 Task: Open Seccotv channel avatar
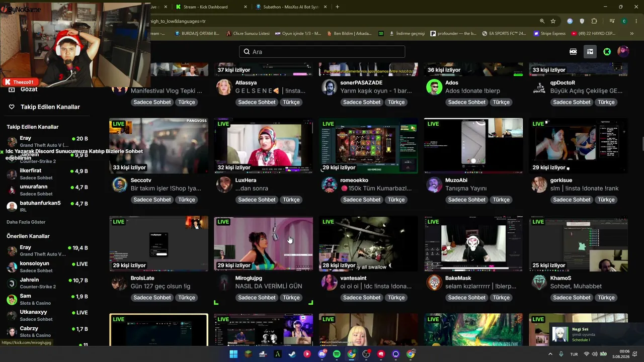click(120, 185)
